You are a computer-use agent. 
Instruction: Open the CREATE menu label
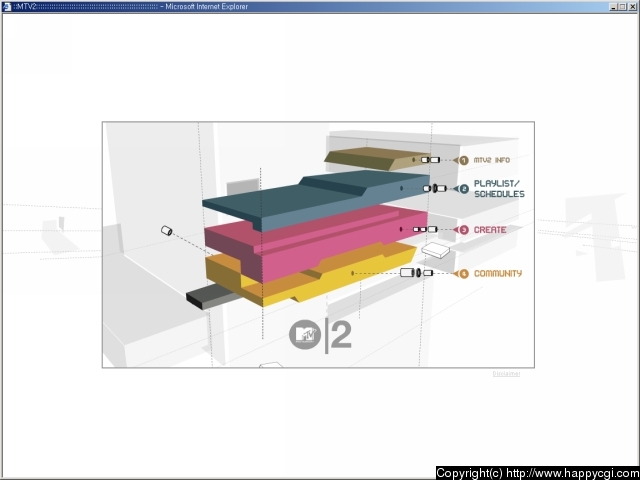pyautogui.click(x=490, y=230)
